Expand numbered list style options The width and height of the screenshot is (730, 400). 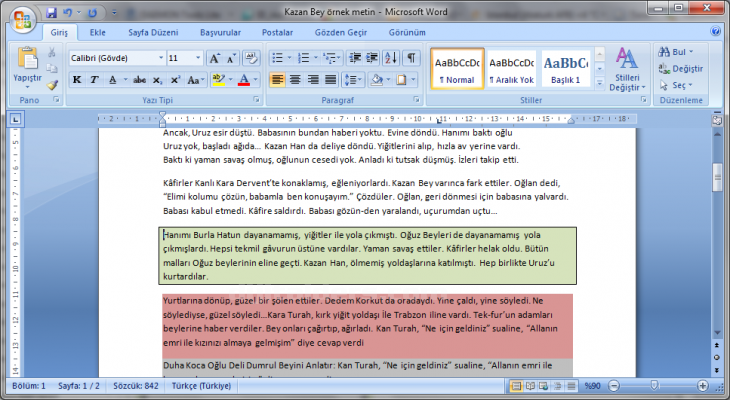pyautogui.click(x=316, y=58)
